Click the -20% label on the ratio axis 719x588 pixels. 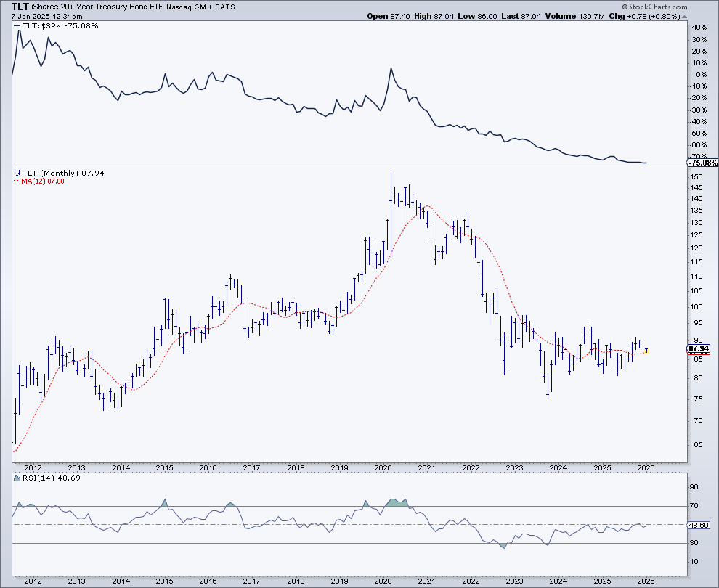[x=699, y=97]
